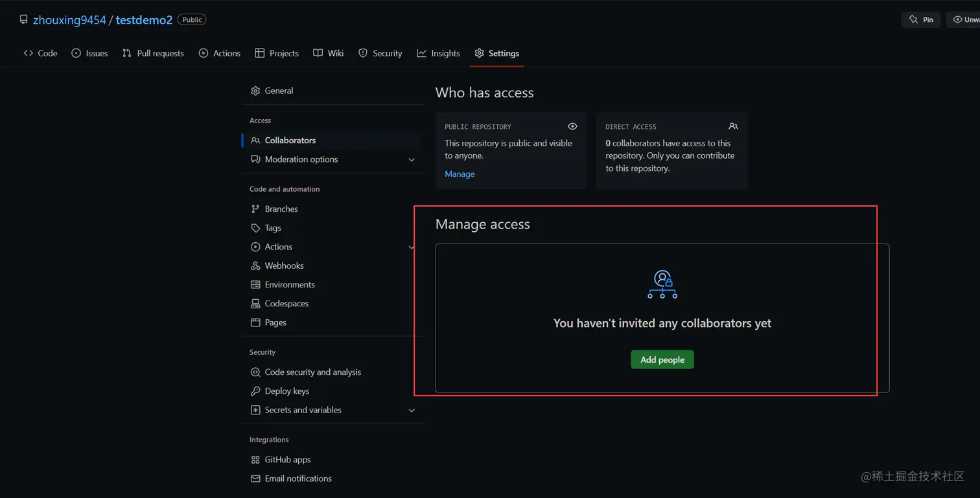
Task: Click the mail icon beside Email notifications
Action: click(x=255, y=479)
